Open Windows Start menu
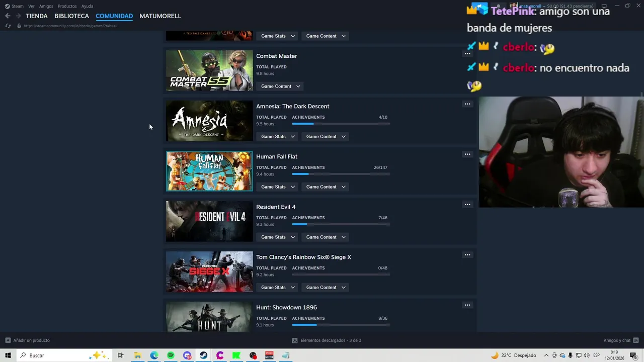This screenshot has width=644, height=362. tap(8, 355)
